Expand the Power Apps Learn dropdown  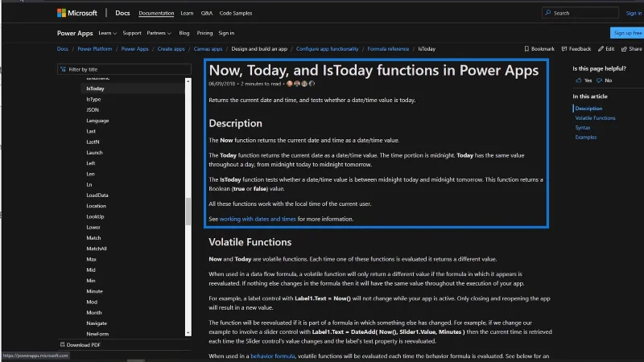point(108,33)
